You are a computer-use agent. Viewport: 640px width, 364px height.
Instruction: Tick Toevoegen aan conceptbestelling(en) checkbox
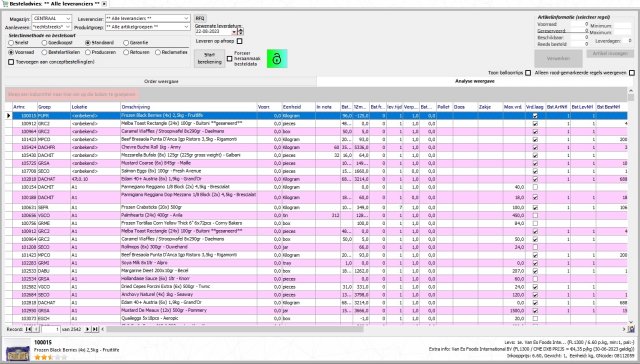point(11,62)
